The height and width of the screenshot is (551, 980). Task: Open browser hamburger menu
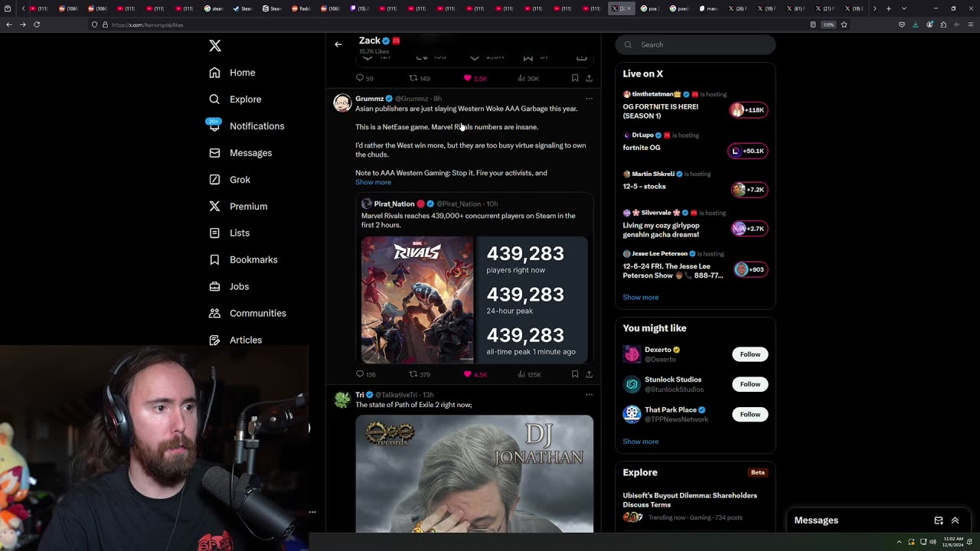click(x=971, y=24)
